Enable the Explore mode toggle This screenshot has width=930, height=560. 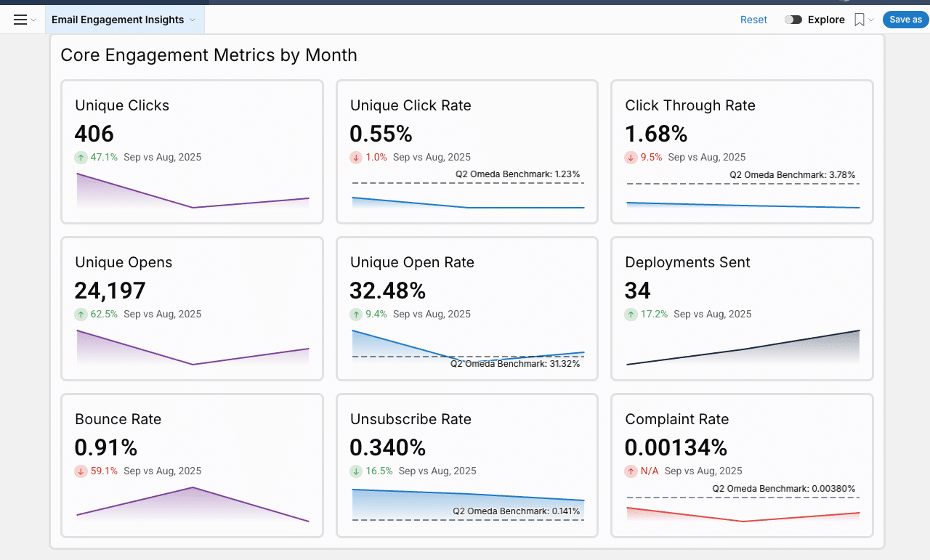792,20
